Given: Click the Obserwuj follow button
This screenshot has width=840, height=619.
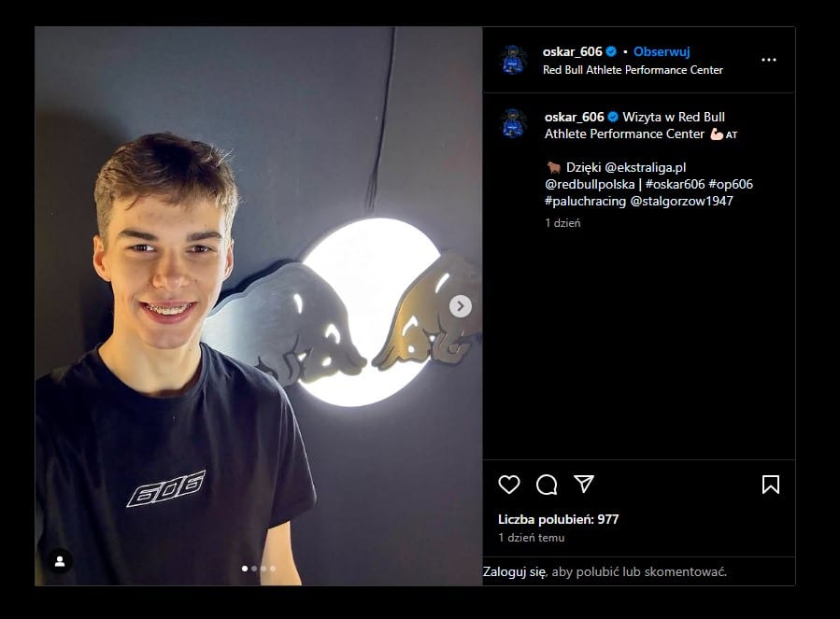Looking at the screenshot, I should pos(662,51).
